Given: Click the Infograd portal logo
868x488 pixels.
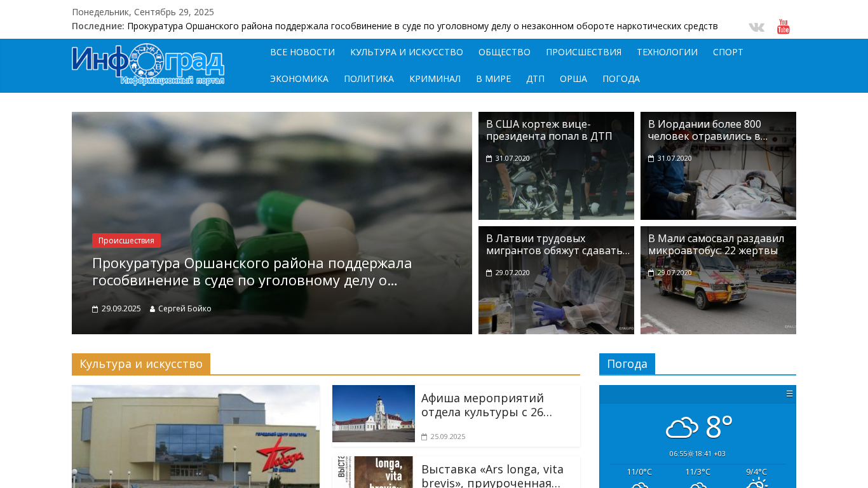Looking at the screenshot, I should [x=148, y=65].
